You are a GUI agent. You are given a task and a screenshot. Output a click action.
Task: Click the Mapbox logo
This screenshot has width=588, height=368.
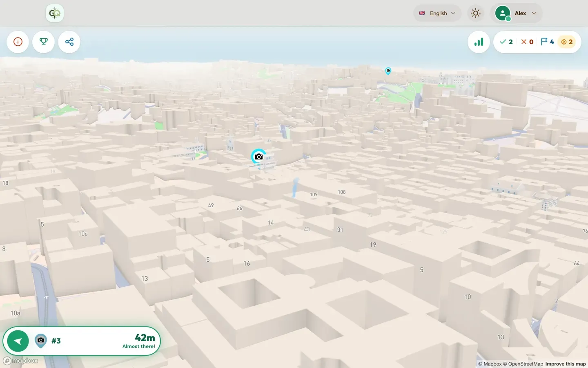(21, 361)
